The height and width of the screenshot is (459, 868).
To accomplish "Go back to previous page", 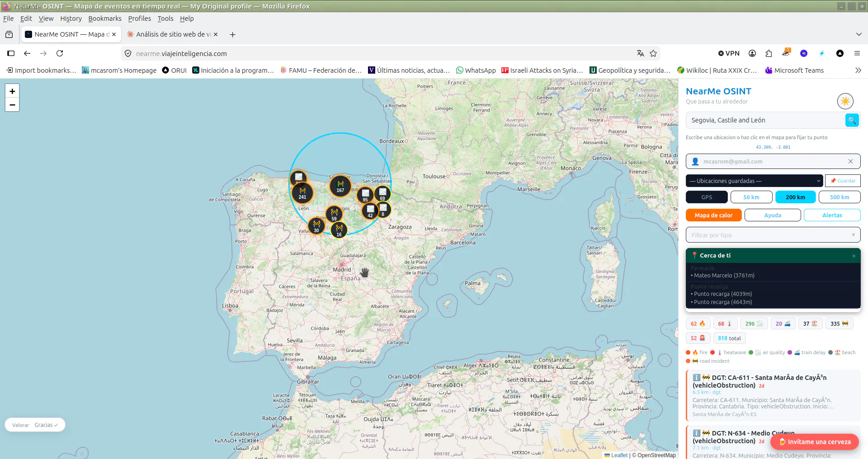I will pos(27,53).
